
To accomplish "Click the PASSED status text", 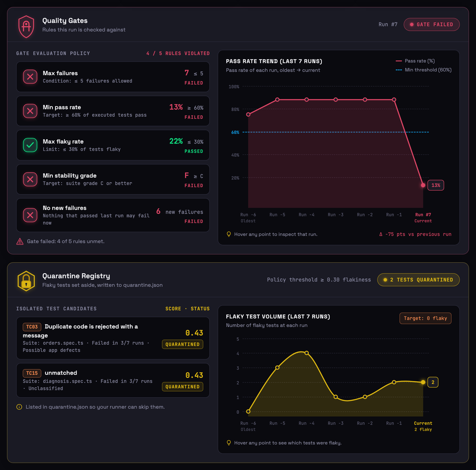I will (x=194, y=151).
